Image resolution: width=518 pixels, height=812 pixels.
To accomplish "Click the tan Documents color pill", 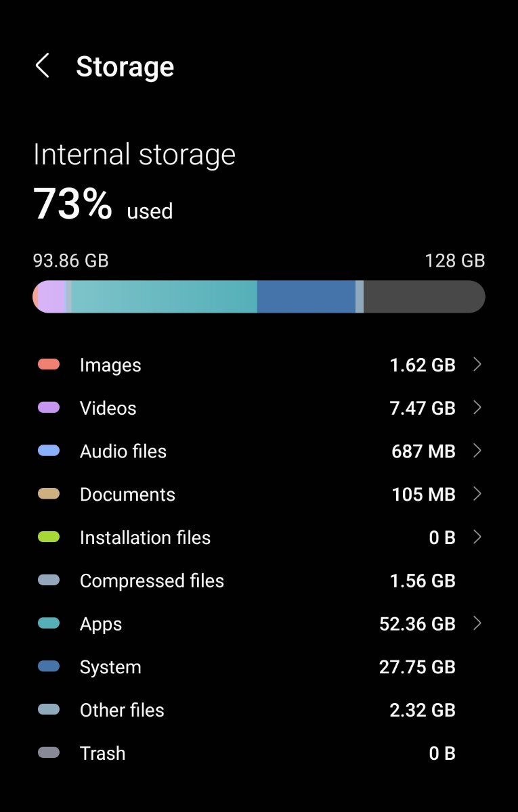I will coord(49,495).
